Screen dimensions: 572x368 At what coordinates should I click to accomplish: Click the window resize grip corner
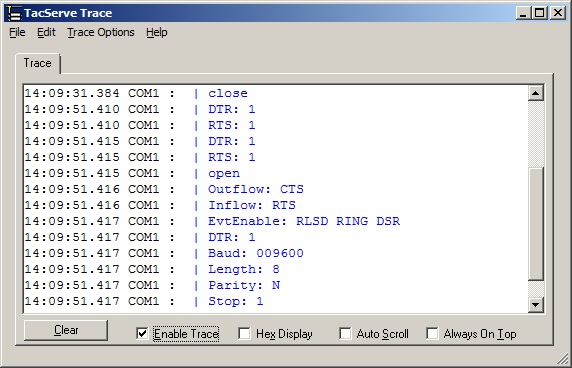tap(563, 359)
